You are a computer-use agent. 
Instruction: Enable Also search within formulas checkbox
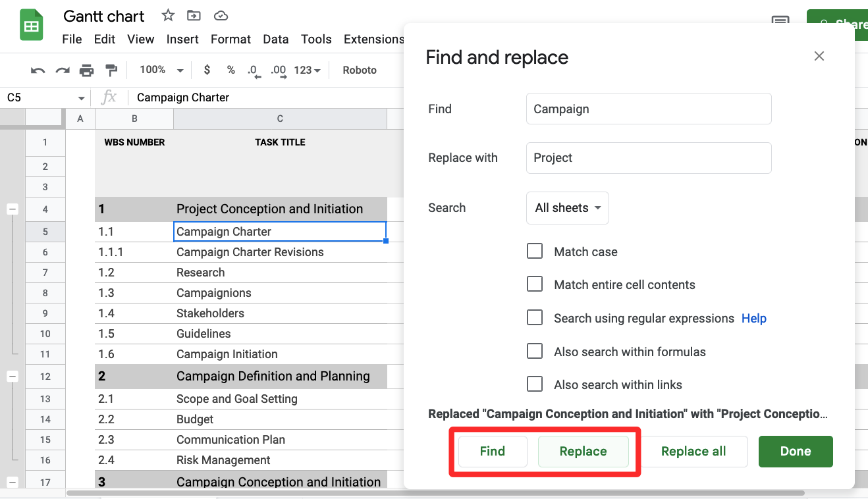pyautogui.click(x=535, y=351)
